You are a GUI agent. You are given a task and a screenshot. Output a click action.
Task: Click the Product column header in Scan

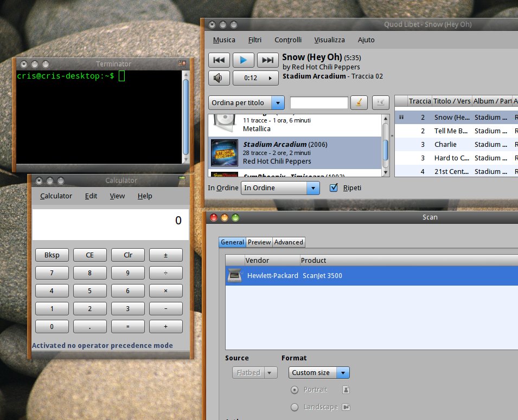409,260
